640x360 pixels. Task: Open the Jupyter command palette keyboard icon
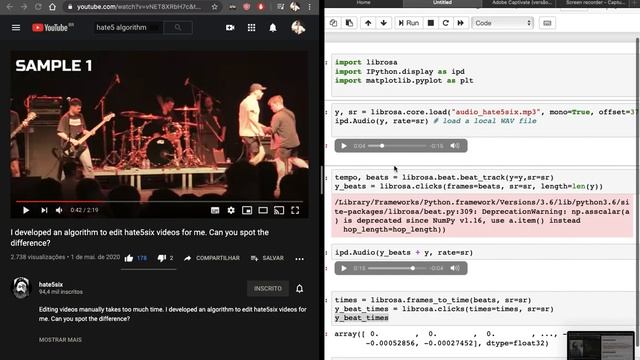click(547, 23)
